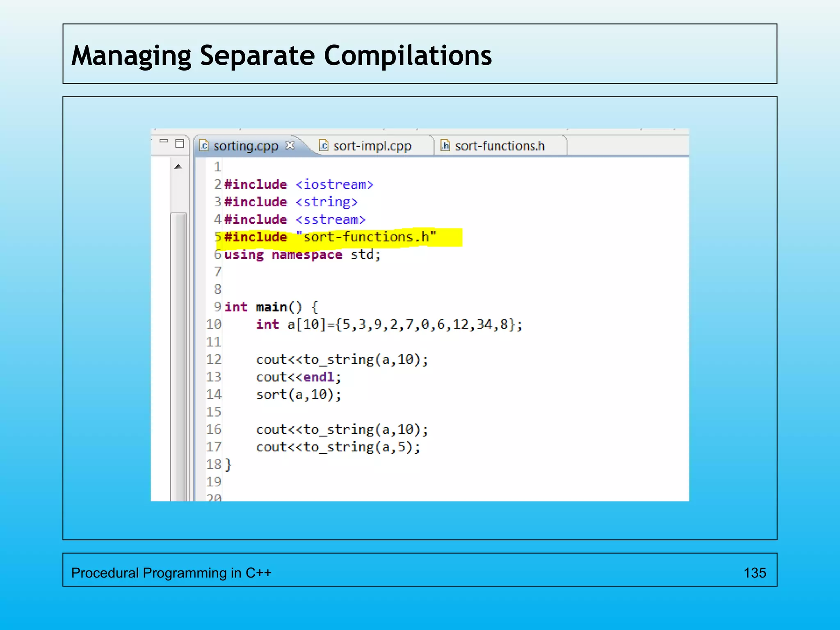Click the footer text Procedural Programming in C++
Screen dimensions: 840x630
[171, 573]
